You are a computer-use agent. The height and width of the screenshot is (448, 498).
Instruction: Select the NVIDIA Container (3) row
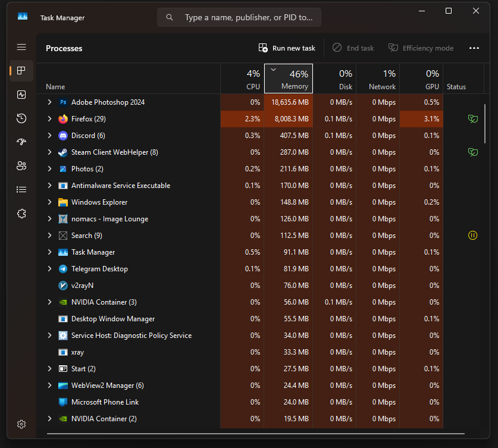(240, 302)
